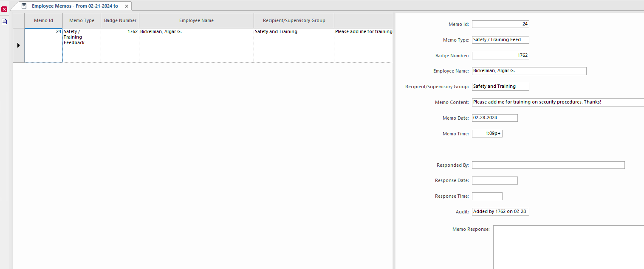Click the Response Time field

(x=487, y=196)
